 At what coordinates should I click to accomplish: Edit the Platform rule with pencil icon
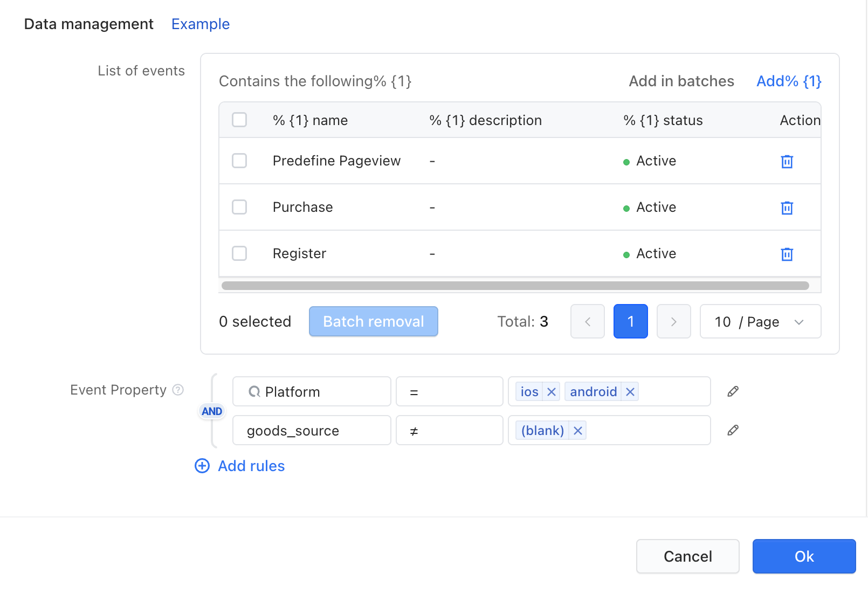point(733,391)
